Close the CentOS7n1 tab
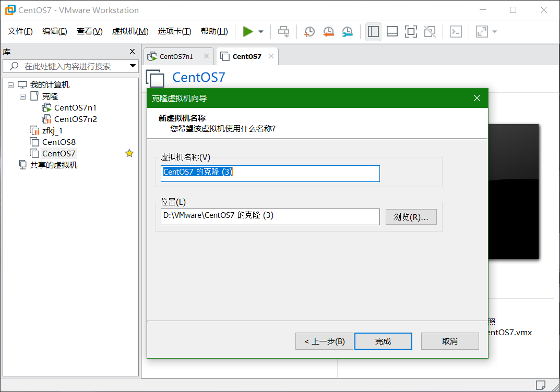 (207, 56)
